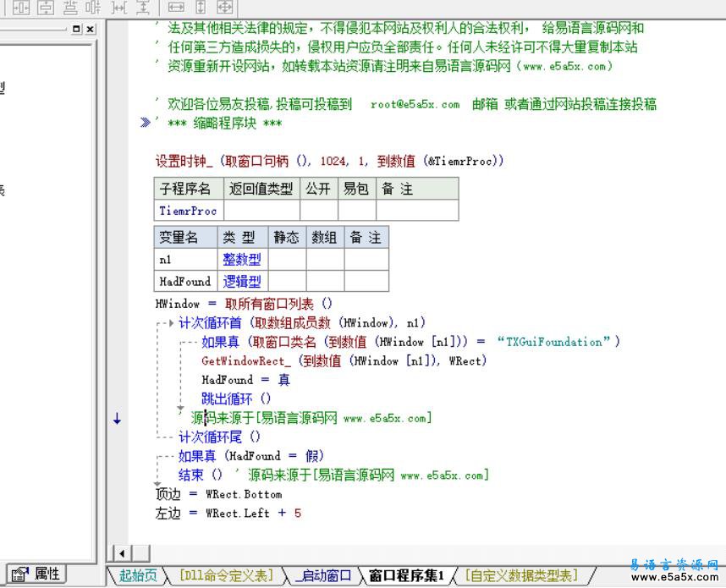This screenshot has width=726, height=588.
Task: Click the 取所有窗口列表 () call
Action: pos(278,305)
